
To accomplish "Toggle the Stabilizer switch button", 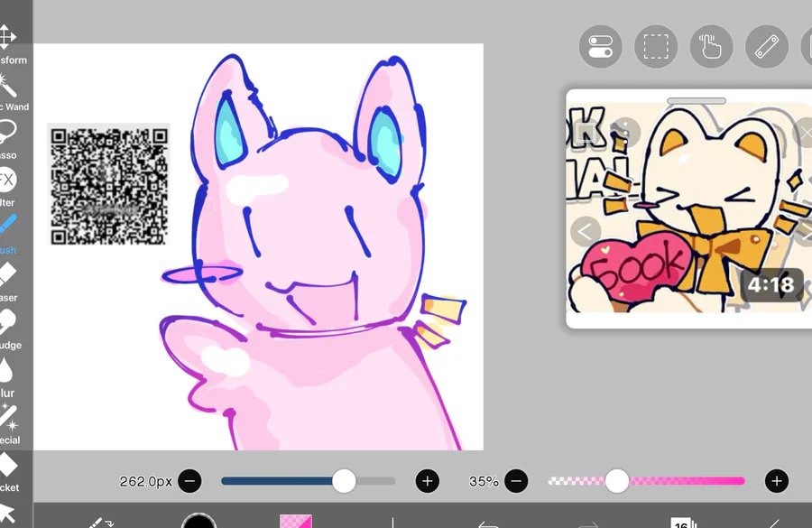I will point(601,46).
